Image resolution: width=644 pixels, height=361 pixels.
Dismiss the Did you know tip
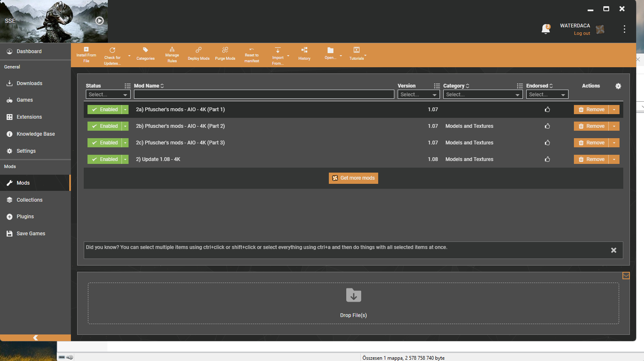coord(614,250)
